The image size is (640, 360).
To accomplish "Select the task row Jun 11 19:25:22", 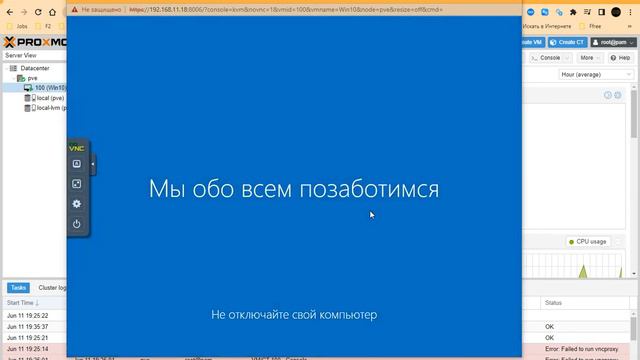I will [x=35, y=316].
